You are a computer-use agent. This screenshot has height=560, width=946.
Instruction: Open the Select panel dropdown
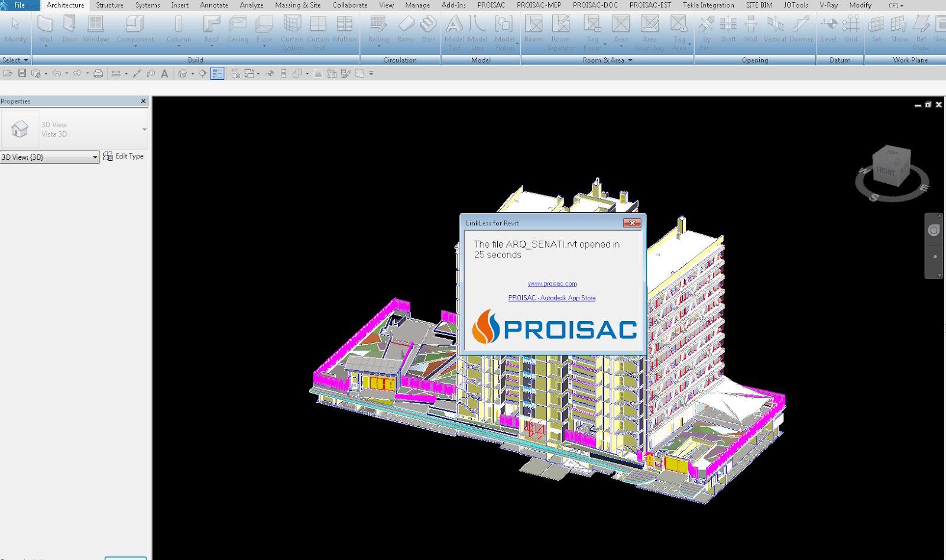click(15, 60)
